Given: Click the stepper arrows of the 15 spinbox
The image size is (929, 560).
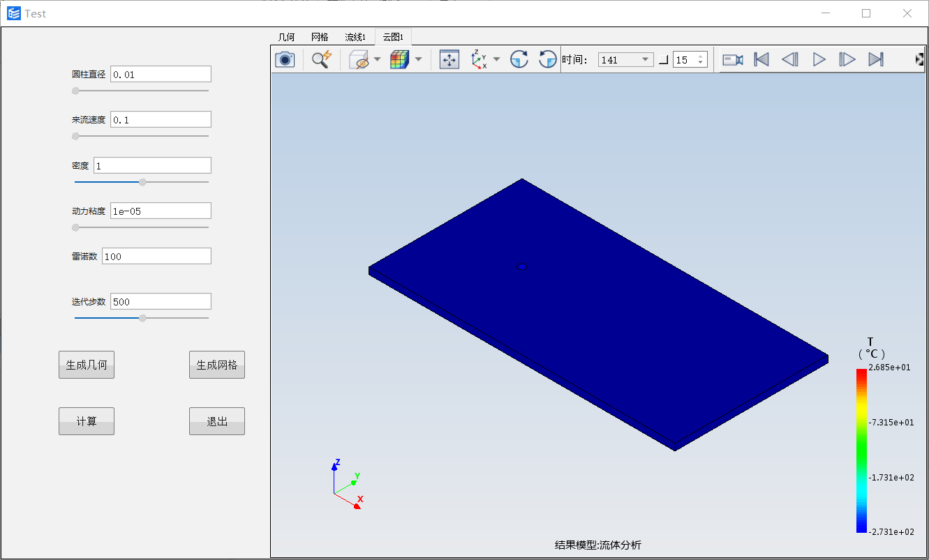Looking at the screenshot, I should 701,60.
